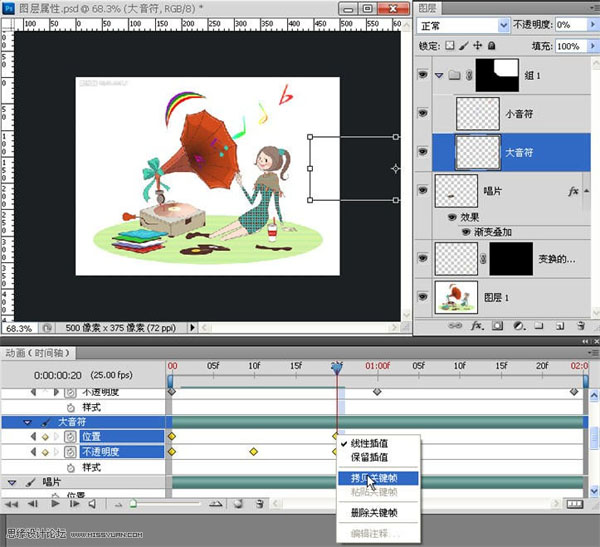Click the delete layer trash icon
This screenshot has width=600, height=547.
pos(579,326)
